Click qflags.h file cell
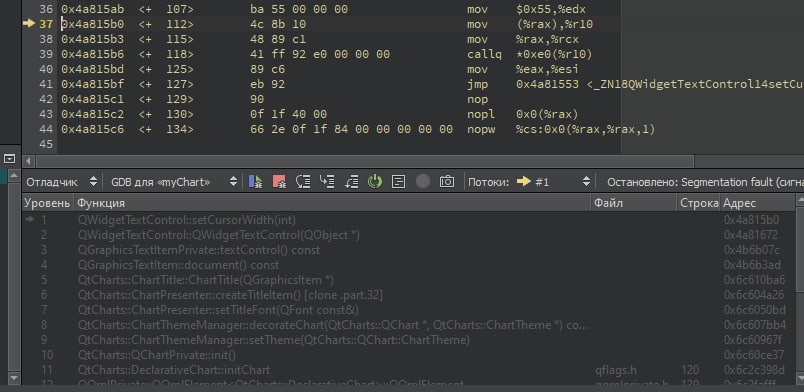Viewport: 804px width, 392px height. 616,370
